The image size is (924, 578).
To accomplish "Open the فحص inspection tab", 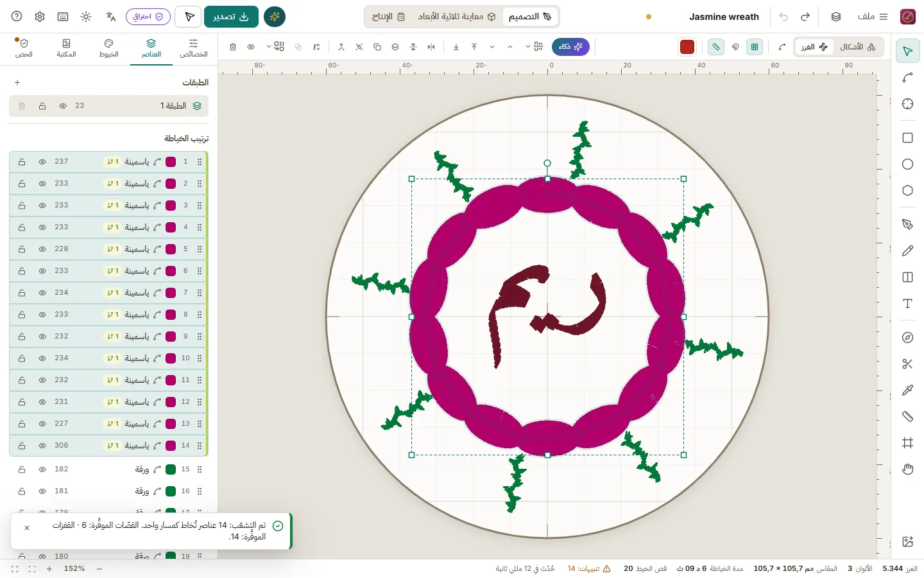I will point(24,48).
